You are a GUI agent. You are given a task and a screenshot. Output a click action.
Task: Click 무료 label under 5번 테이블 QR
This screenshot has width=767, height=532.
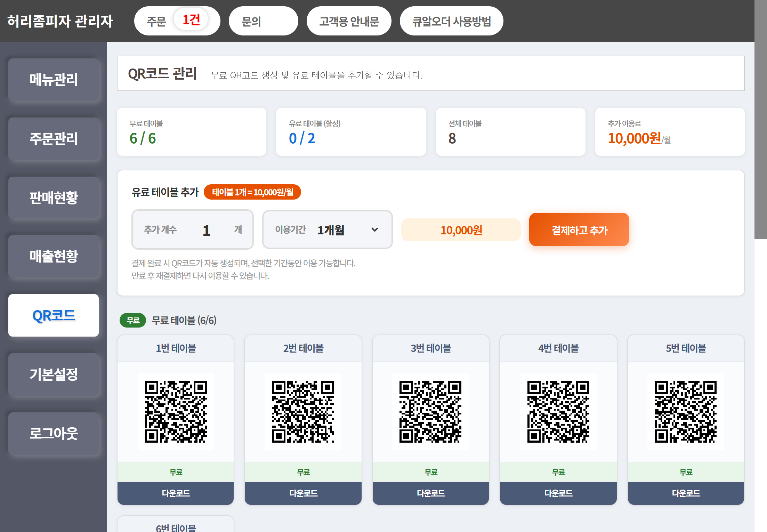coord(686,472)
